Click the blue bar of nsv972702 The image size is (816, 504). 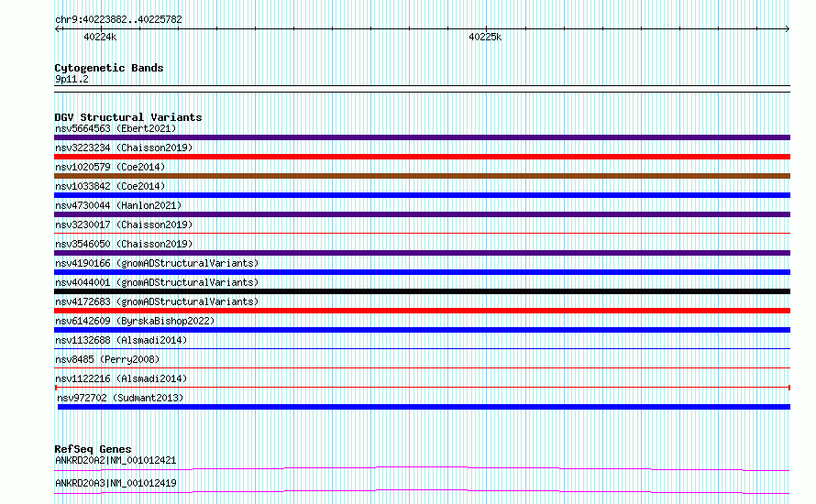[424, 407]
